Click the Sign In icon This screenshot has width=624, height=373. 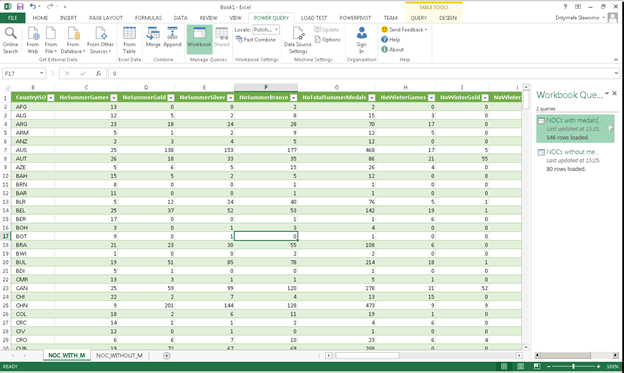pos(361,40)
